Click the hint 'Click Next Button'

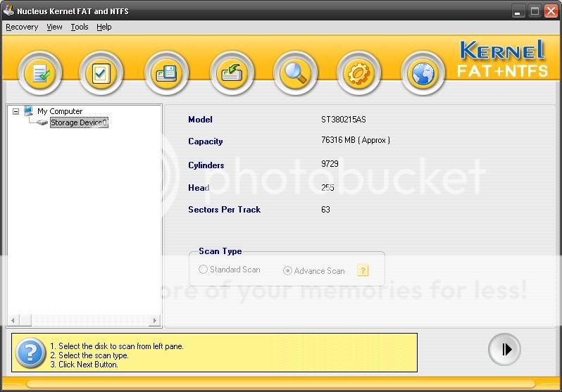click(x=84, y=365)
